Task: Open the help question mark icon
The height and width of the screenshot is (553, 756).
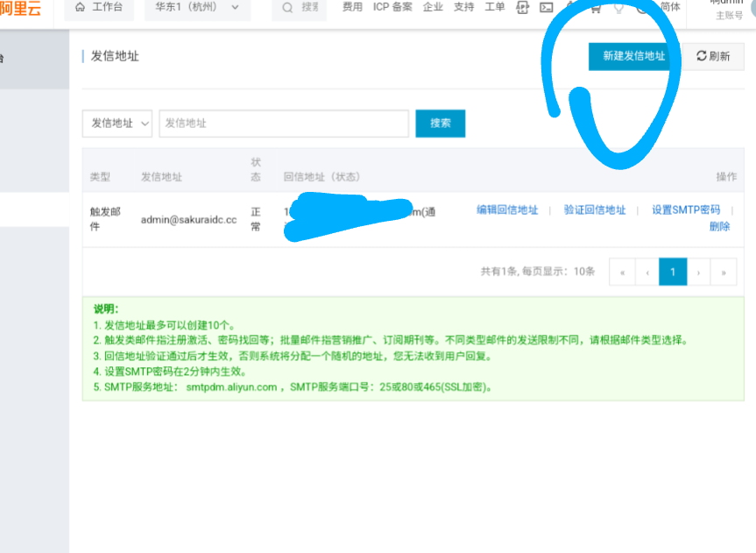Action: [642, 8]
